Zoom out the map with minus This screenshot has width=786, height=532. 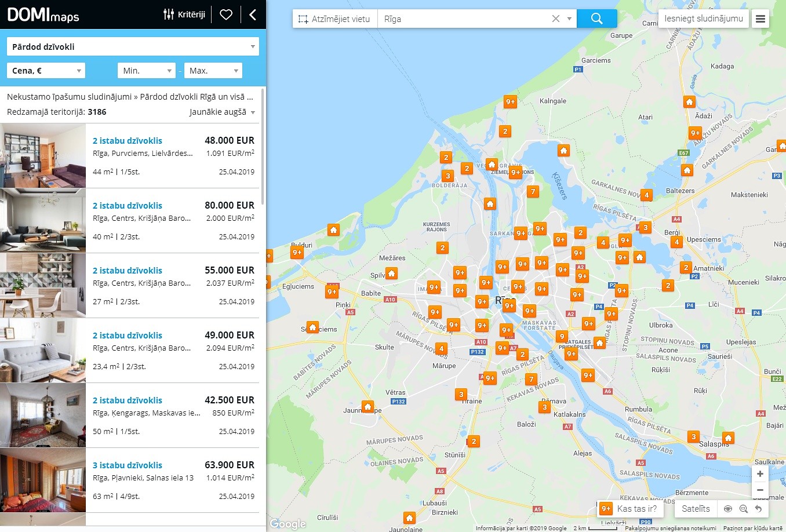tap(760, 490)
